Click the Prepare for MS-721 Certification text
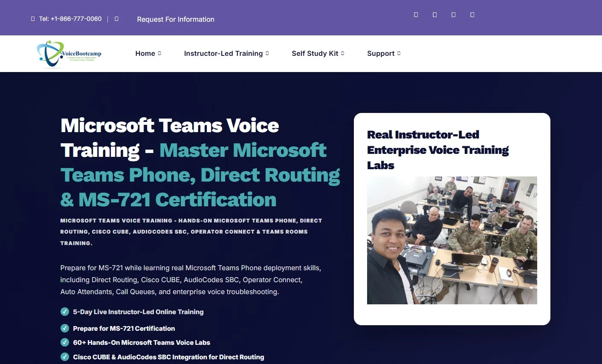Image resolution: width=602 pixels, height=364 pixels. pyautogui.click(x=124, y=328)
